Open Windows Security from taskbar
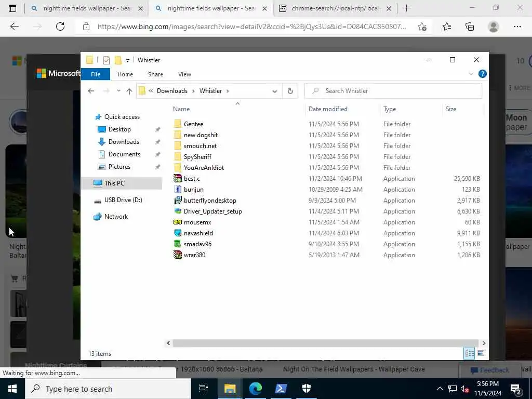 pyautogui.click(x=306, y=389)
